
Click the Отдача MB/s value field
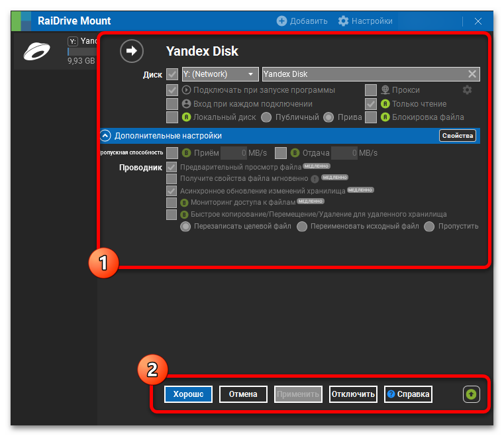coord(344,152)
